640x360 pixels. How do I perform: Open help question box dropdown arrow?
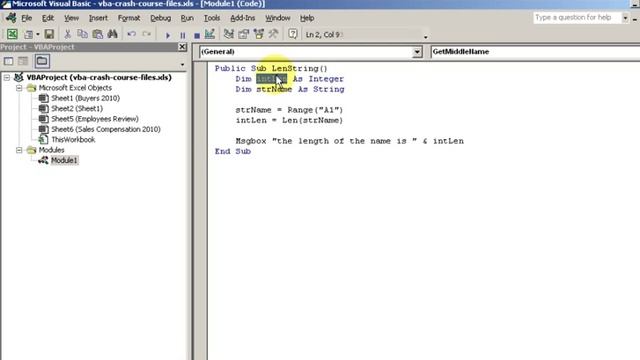pyautogui.click(x=625, y=18)
